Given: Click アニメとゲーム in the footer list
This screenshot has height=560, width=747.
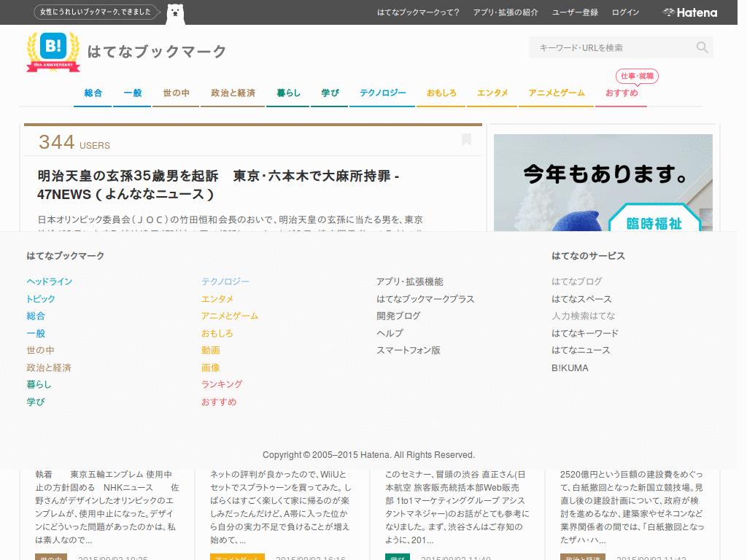Looking at the screenshot, I should click(230, 316).
